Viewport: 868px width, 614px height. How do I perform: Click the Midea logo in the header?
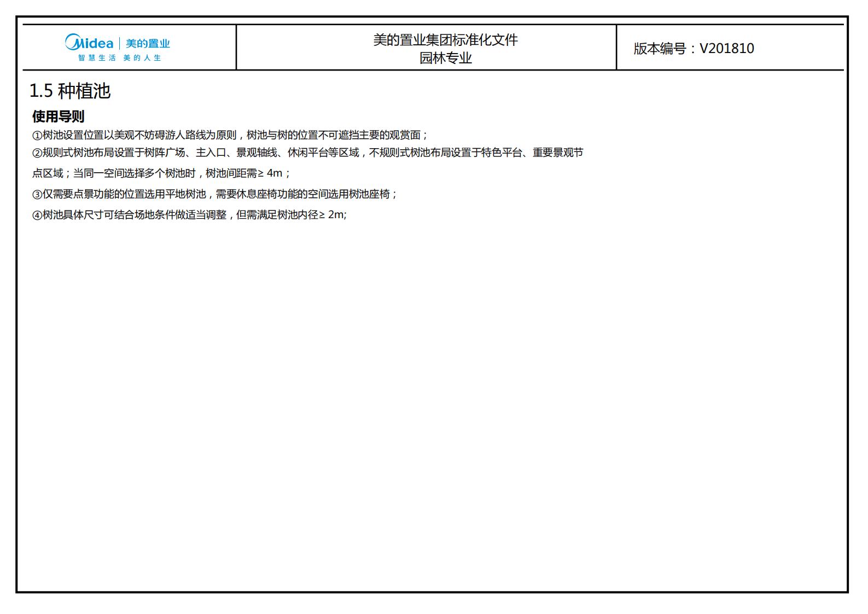[x=89, y=43]
